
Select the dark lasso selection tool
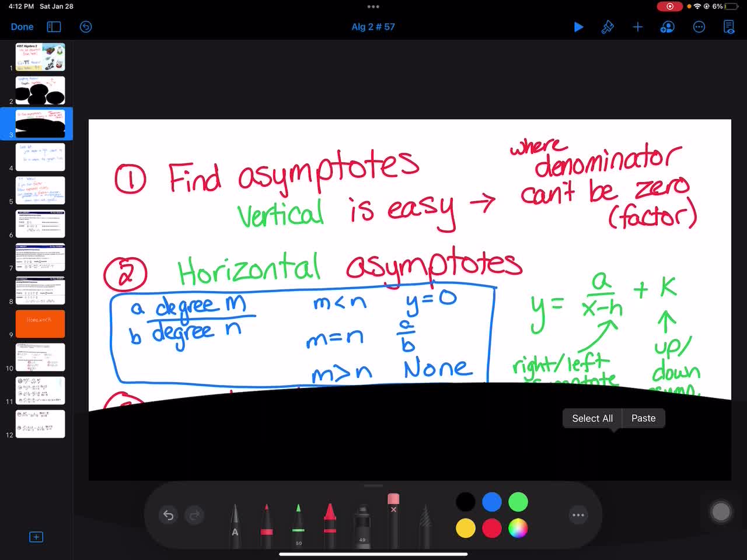point(425,526)
